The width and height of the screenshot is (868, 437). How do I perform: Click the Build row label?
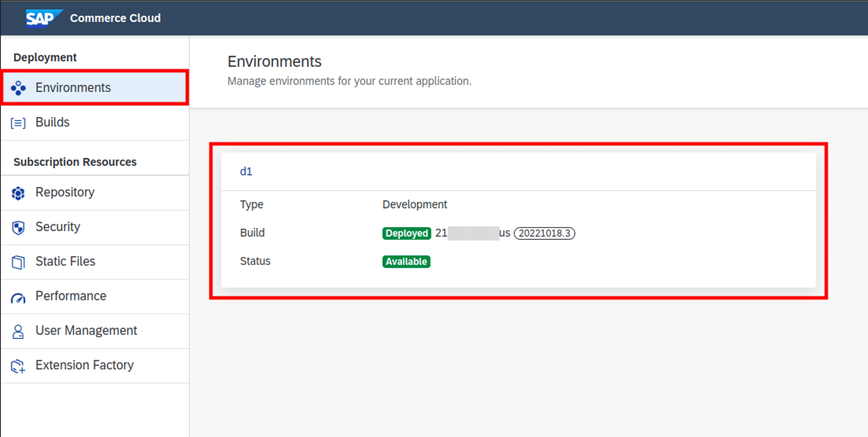pos(252,233)
